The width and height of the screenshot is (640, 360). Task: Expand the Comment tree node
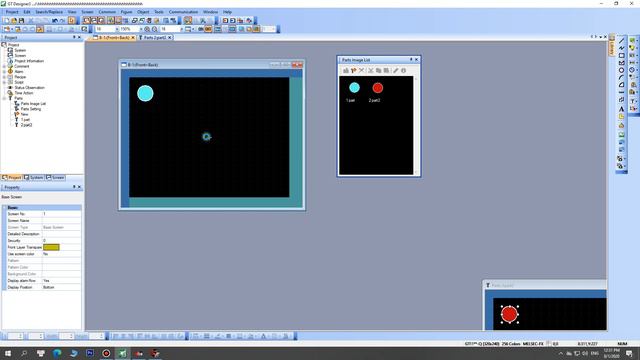coord(4,66)
